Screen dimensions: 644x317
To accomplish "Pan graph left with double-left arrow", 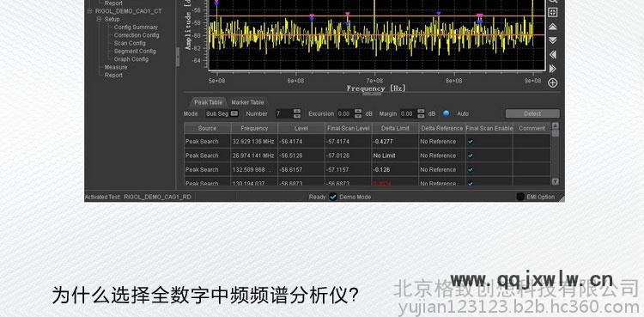I will coord(553,54).
